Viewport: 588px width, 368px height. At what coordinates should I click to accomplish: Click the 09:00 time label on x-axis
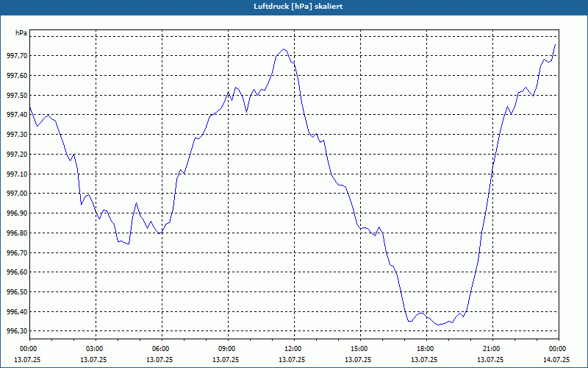pos(228,349)
